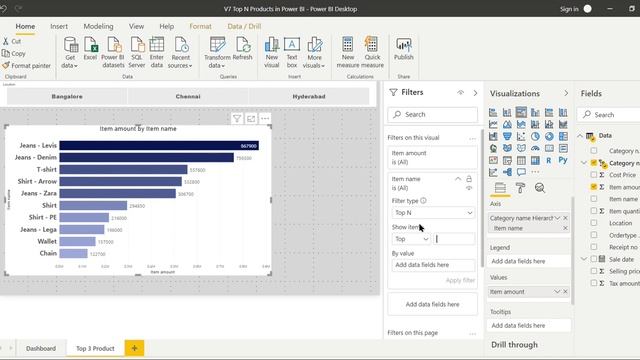640x360 pixels.
Task: Open Category name Hierarchy dropdown in Axis
Action: pos(557,218)
